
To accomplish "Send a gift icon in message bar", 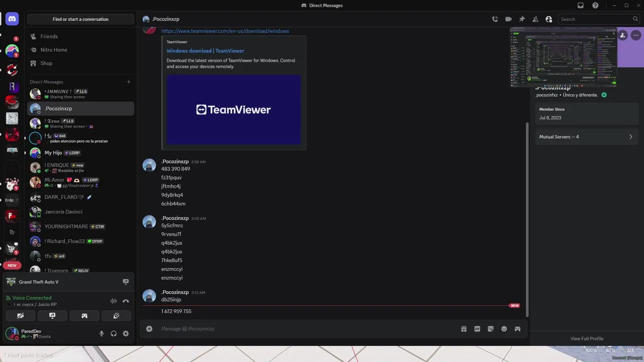I will (464, 329).
